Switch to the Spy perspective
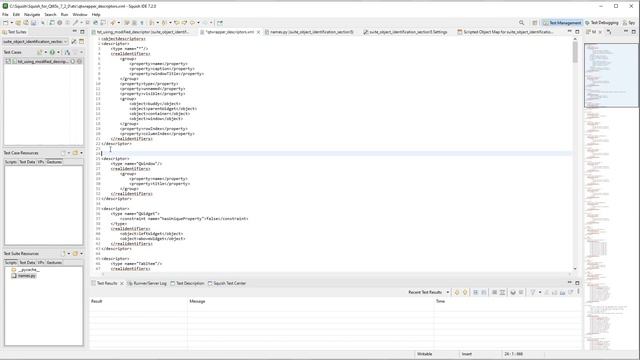640x360 pixels. pos(629,23)
